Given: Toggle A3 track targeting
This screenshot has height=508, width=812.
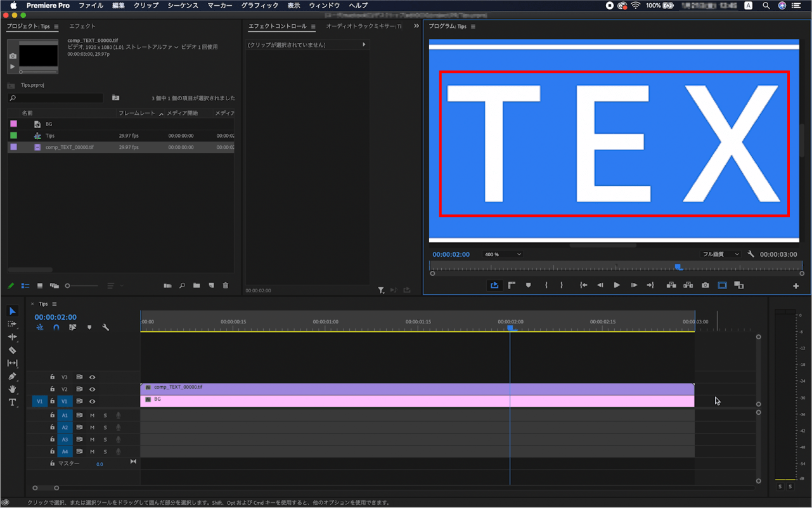Looking at the screenshot, I should coord(65,440).
